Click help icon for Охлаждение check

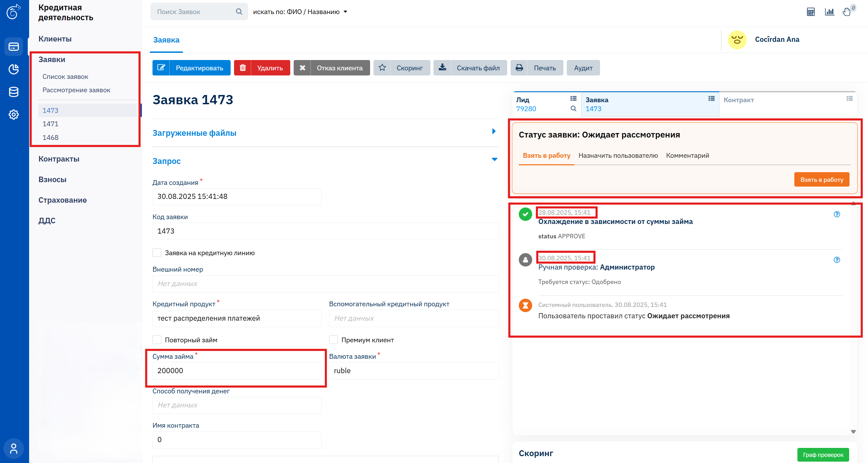[x=837, y=214]
